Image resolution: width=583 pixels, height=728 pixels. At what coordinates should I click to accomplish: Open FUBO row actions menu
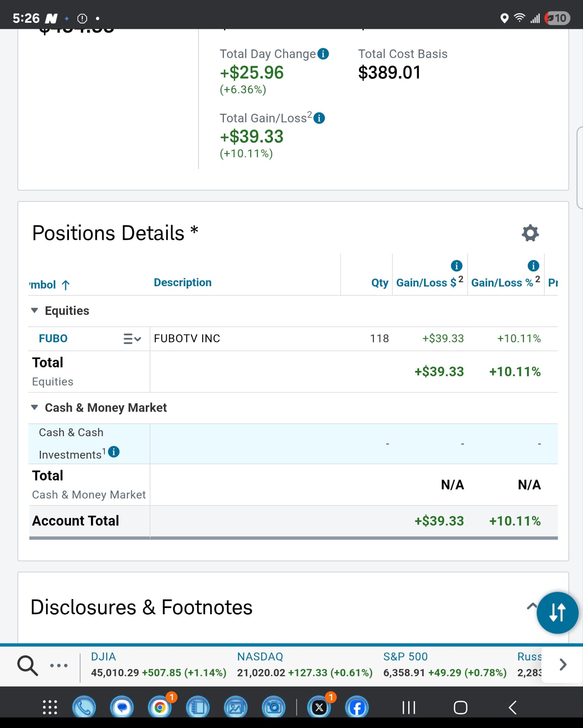coord(132,339)
